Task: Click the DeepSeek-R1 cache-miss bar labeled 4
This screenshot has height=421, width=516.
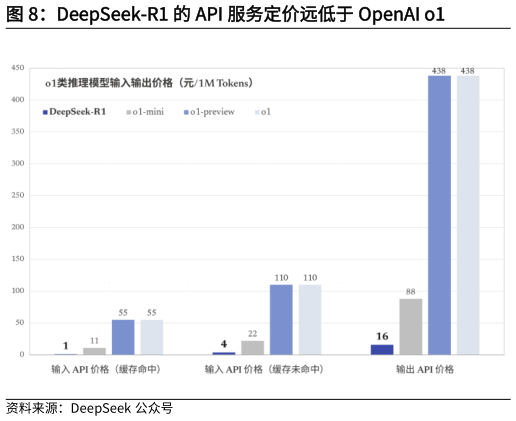Action: pyautogui.click(x=224, y=353)
